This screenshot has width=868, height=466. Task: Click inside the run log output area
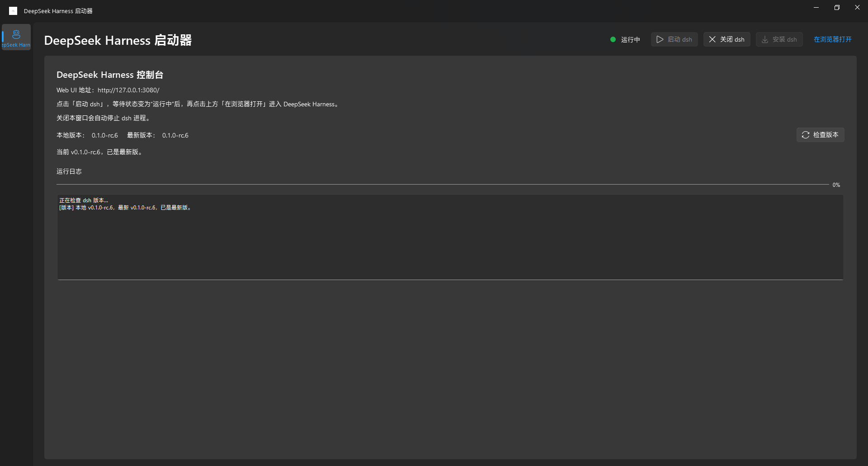[450, 237]
